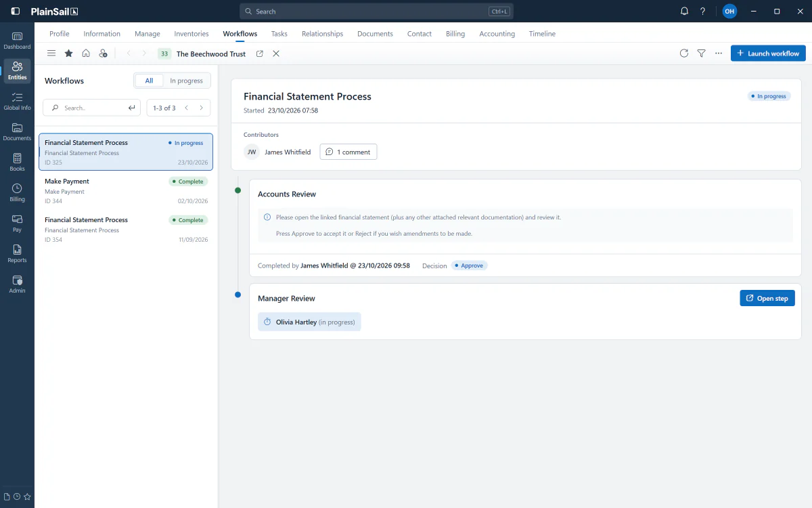812x508 pixels.
Task: Click the Approve decision badge
Action: [470, 266]
